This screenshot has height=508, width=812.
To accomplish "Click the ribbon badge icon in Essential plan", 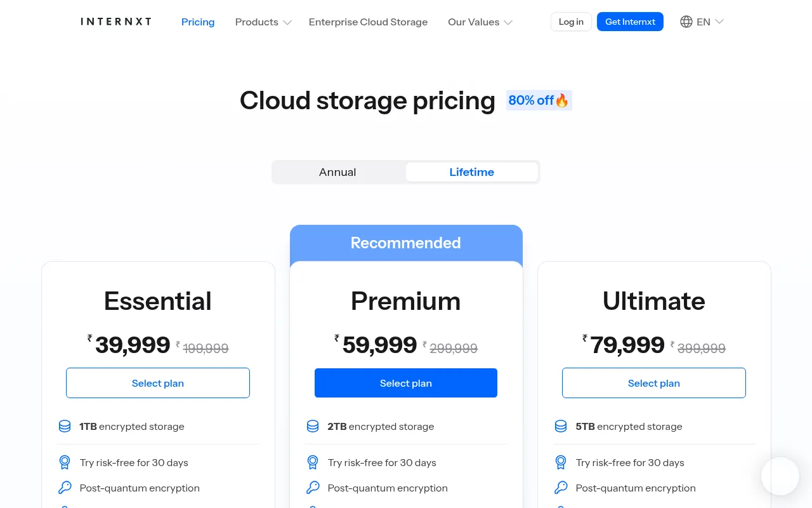I will pyautogui.click(x=65, y=462).
